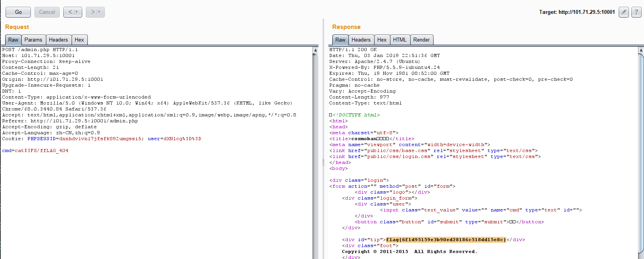644x259 pixels.
Task: Click the cmd=cat$IFS/ffLAG_404 request body line
Action: pos(35,150)
